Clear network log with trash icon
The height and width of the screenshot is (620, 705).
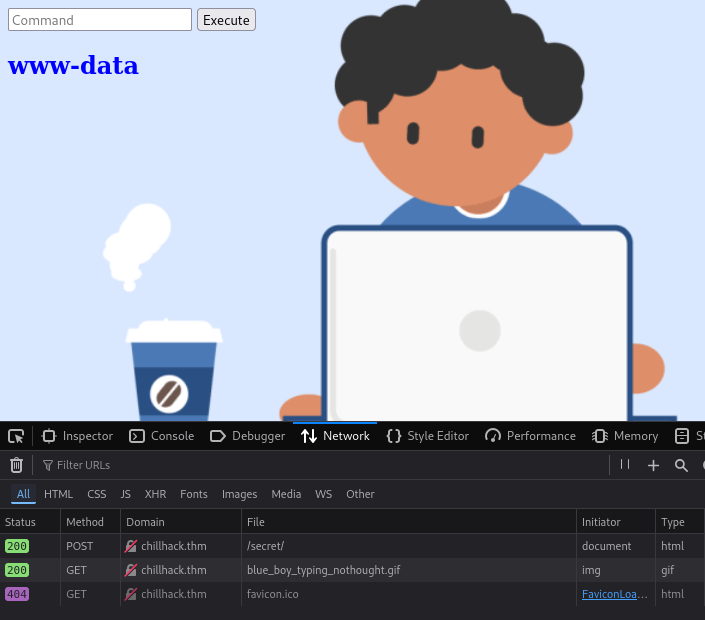[x=17, y=465]
